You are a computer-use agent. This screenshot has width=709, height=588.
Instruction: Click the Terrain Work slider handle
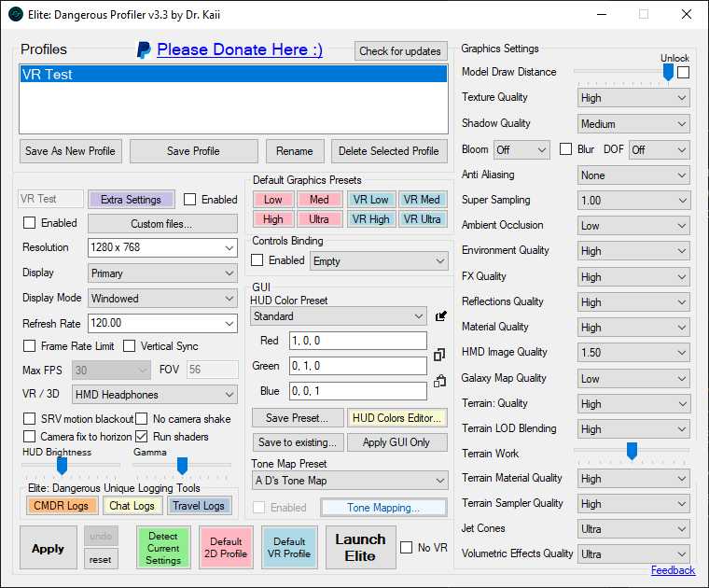point(632,451)
